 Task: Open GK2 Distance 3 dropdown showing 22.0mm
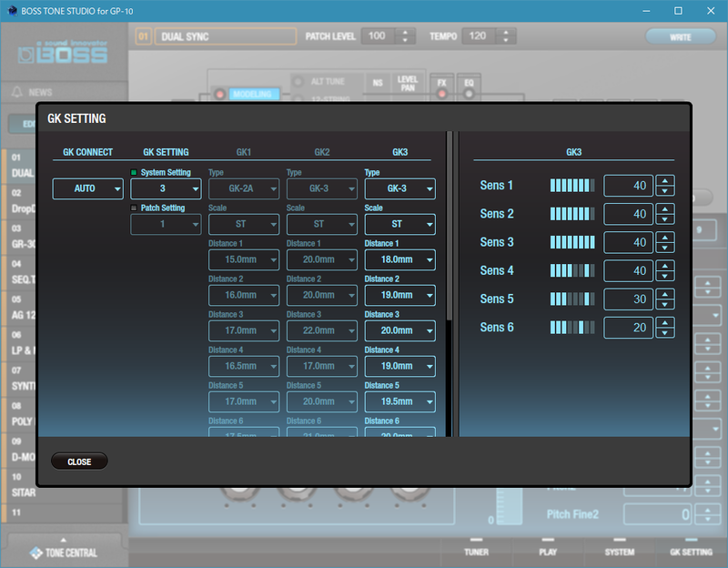pos(322,330)
